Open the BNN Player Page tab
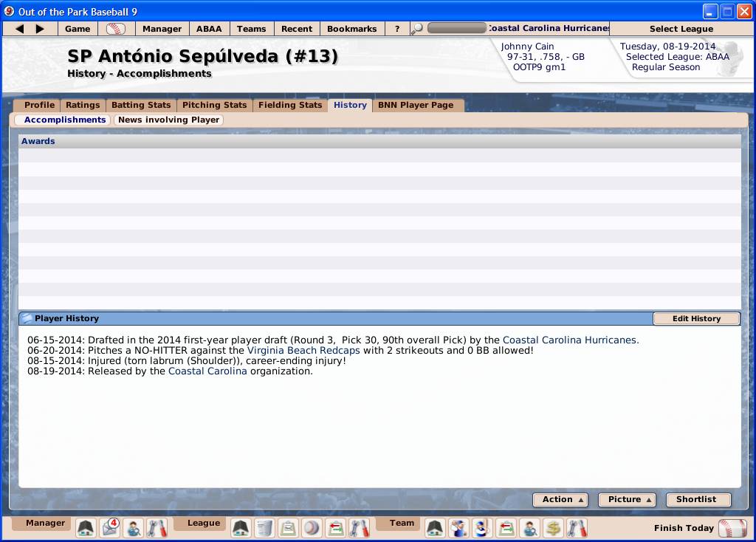This screenshot has height=542, width=756. click(416, 105)
